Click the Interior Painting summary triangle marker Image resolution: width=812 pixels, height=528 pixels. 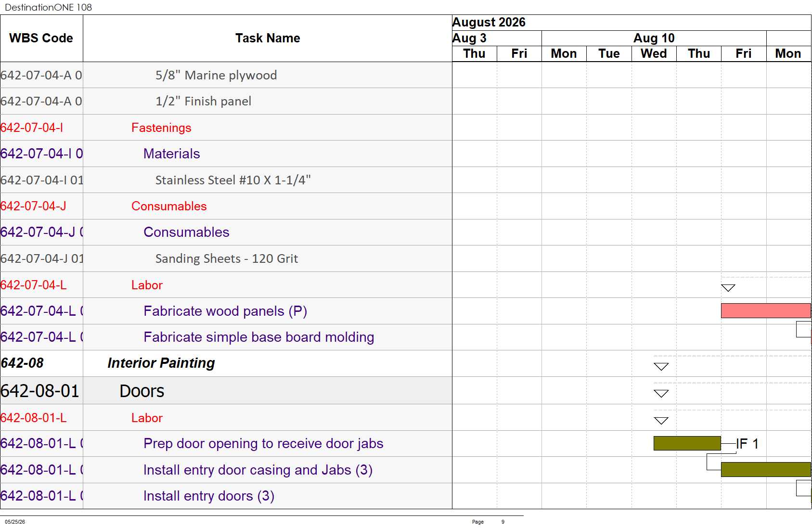pyautogui.click(x=661, y=367)
